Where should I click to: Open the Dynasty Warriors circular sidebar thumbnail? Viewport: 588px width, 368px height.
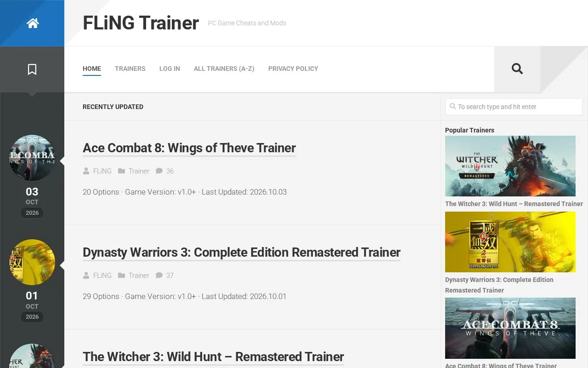[32, 262]
